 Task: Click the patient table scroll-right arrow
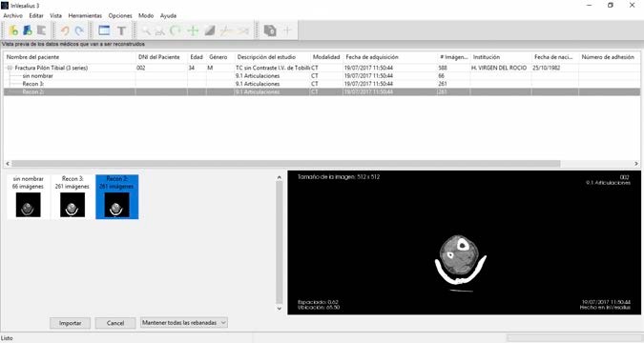[636, 163]
